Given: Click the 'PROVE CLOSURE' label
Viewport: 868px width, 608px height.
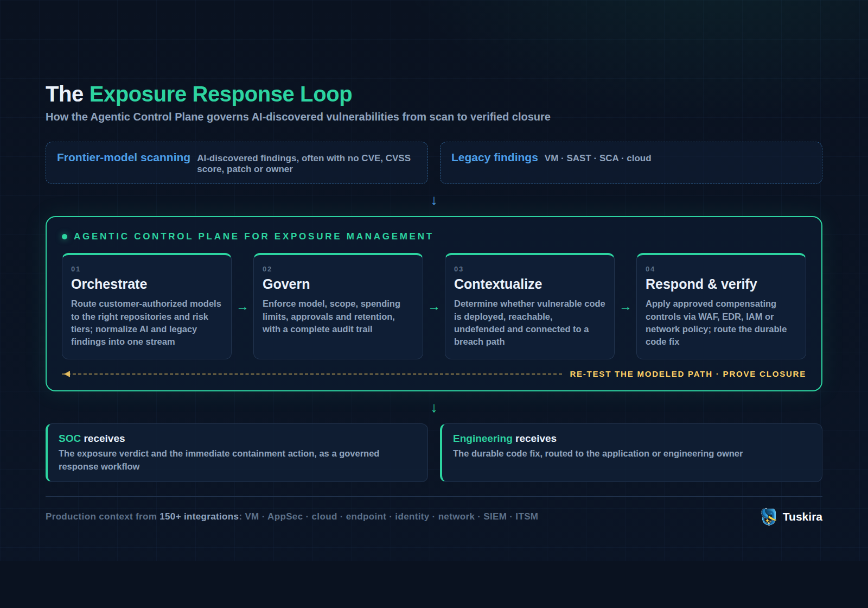Looking at the screenshot, I should coord(764,374).
